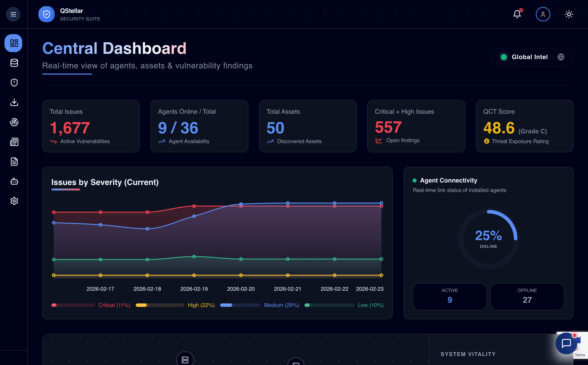Open the settings gear sidebar icon
Image resolution: width=588 pixels, height=365 pixels.
[14, 201]
